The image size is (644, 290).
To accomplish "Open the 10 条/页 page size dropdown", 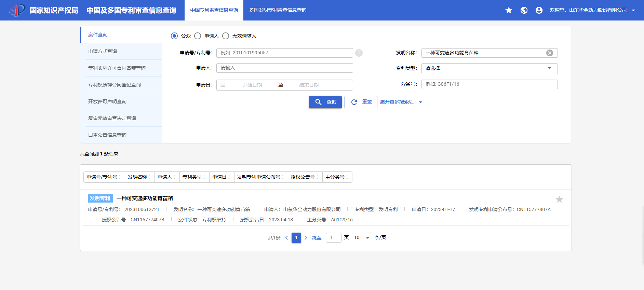I will [x=362, y=237].
